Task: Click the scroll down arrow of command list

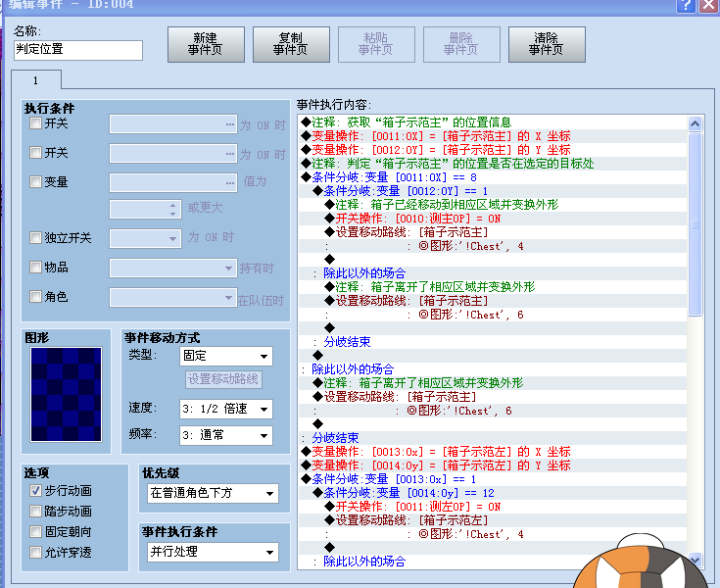Action: coord(696,560)
